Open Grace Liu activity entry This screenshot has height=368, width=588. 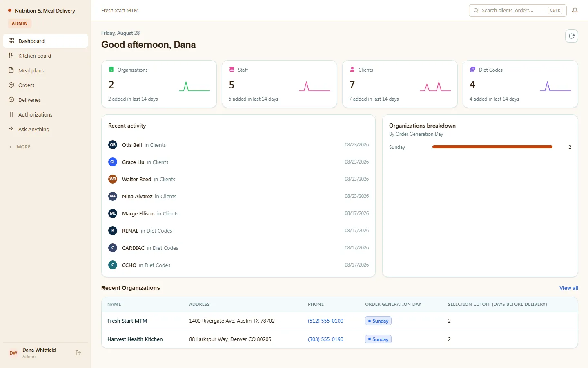[x=238, y=162]
